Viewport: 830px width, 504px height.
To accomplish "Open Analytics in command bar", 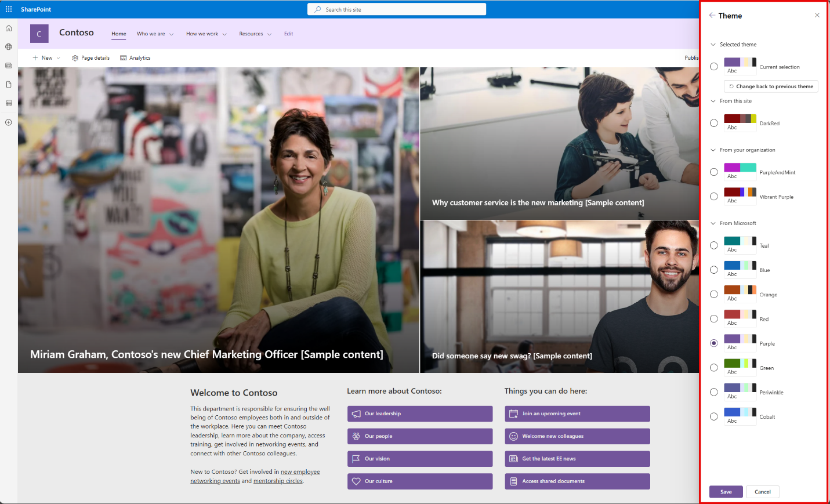I will 135,58.
